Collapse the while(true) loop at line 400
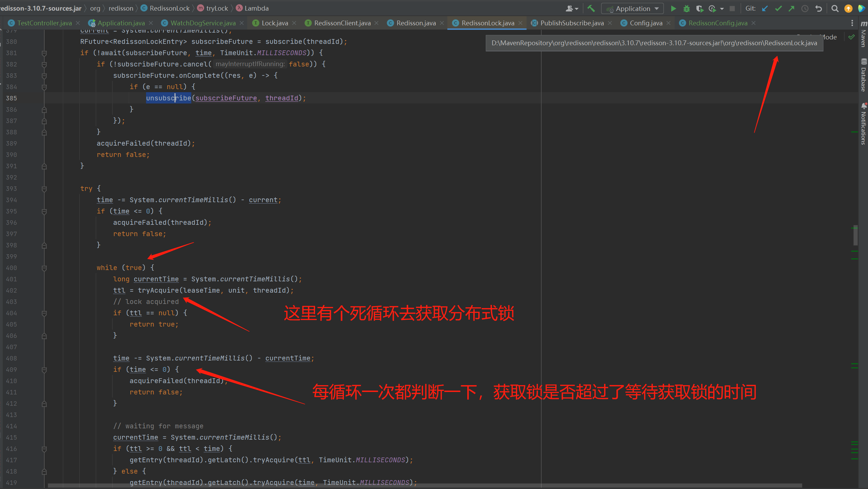 pyautogui.click(x=44, y=268)
